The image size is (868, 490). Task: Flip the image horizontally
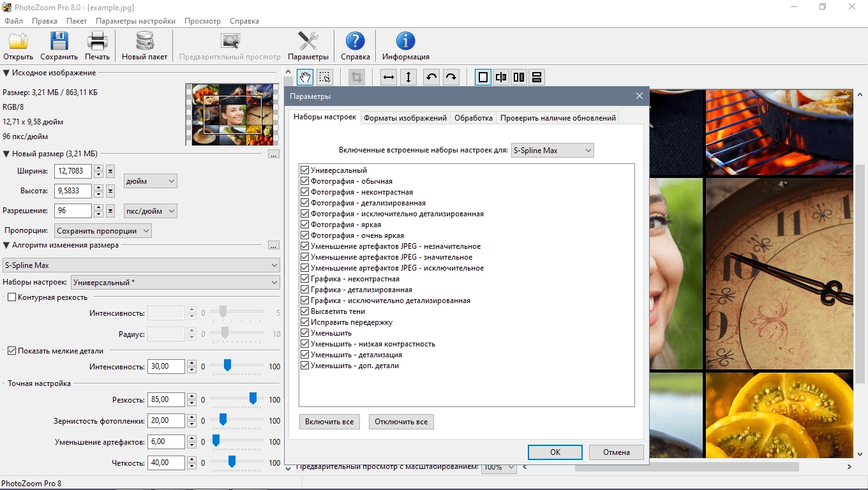coord(388,77)
